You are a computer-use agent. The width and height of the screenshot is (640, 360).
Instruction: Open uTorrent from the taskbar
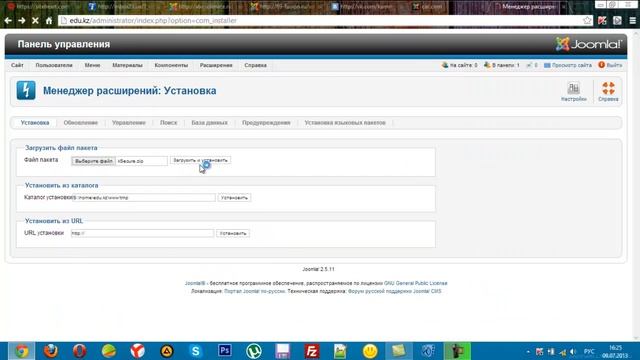(253, 351)
